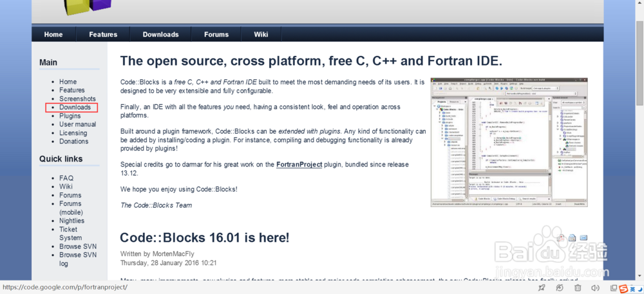Image resolution: width=644 pixels, height=294 pixels.
Task: Click the 'The Code::Blocks Team' signature text
Action: [156, 205]
